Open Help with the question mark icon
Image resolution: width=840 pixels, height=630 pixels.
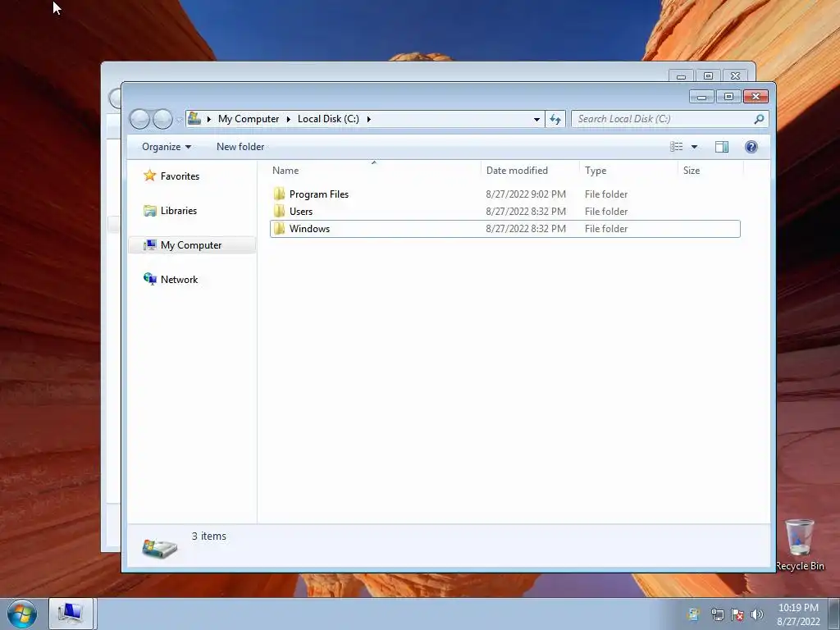click(751, 147)
